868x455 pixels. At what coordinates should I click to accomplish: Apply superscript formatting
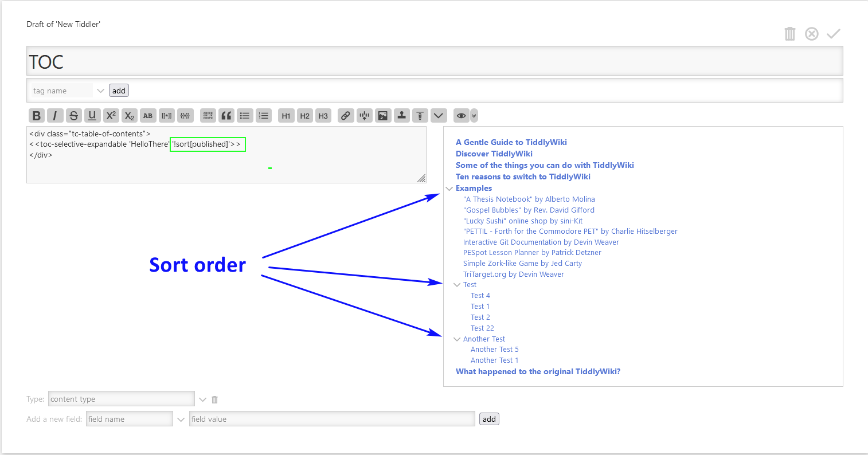click(111, 116)
